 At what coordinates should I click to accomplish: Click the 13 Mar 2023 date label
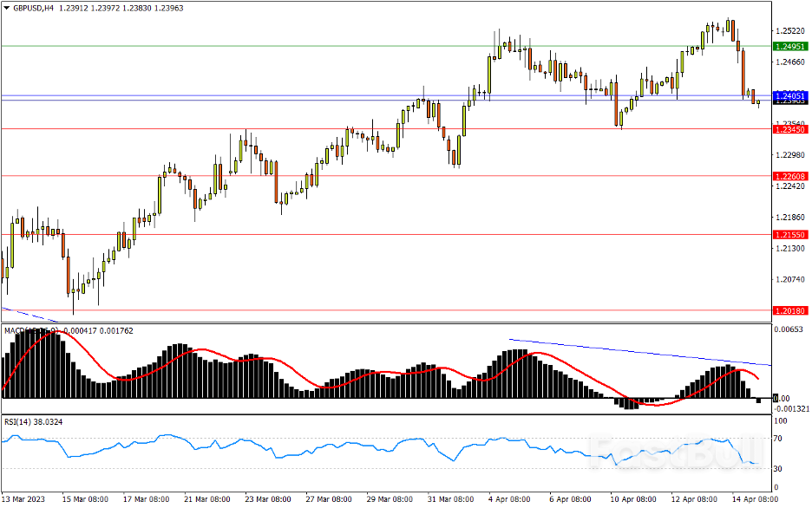[25, 500]
